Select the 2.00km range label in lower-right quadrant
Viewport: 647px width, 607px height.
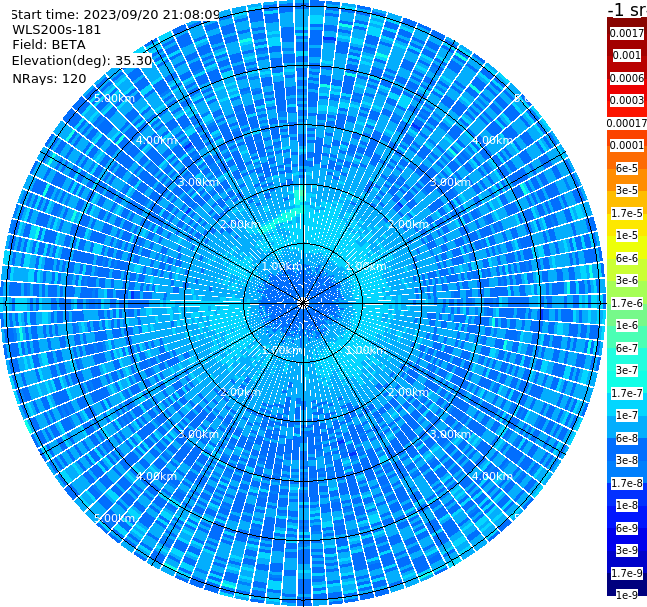tap(409, 392)
